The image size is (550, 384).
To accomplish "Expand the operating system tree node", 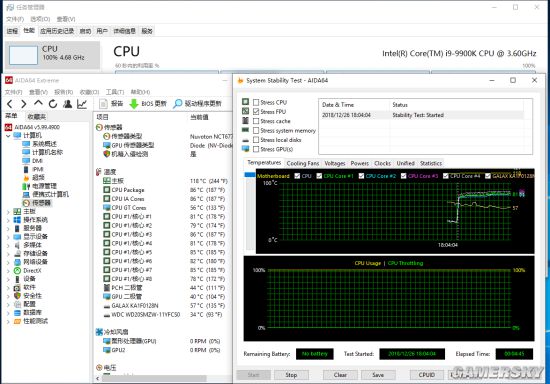I will pyautogui.click(x=8, y=220).
